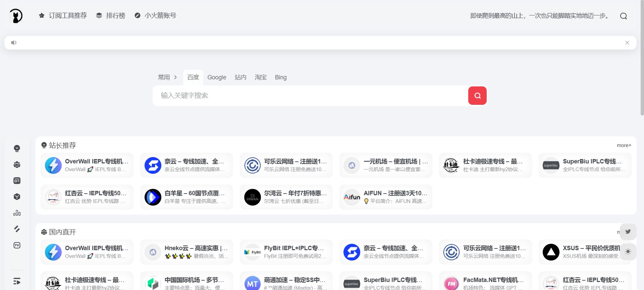Open the search icon in top-right header

point(623,16)
